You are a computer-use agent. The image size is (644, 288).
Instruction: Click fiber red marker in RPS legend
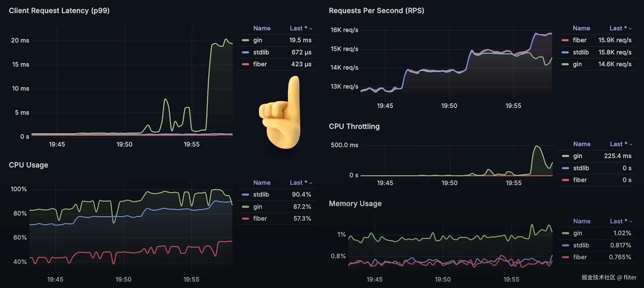[565, 40]
